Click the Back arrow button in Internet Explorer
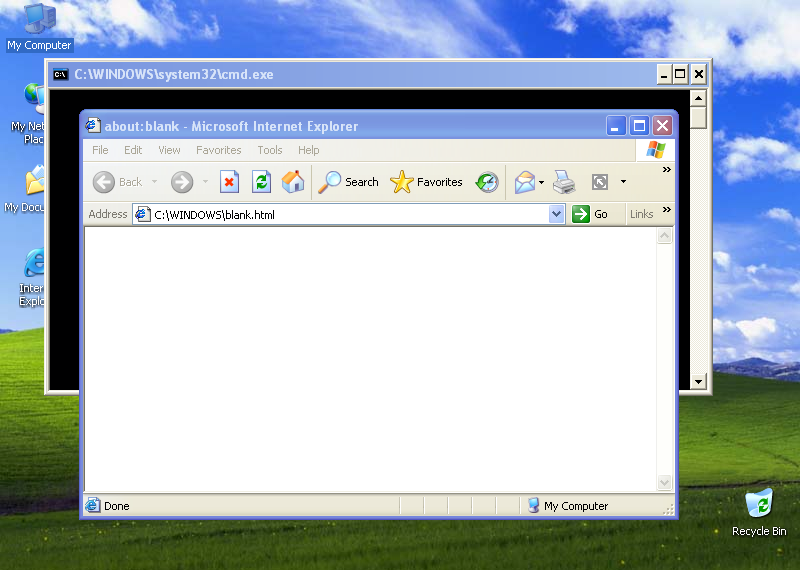Image resolution: width=800 pixels, height=570 pixels. coord(104,182)
